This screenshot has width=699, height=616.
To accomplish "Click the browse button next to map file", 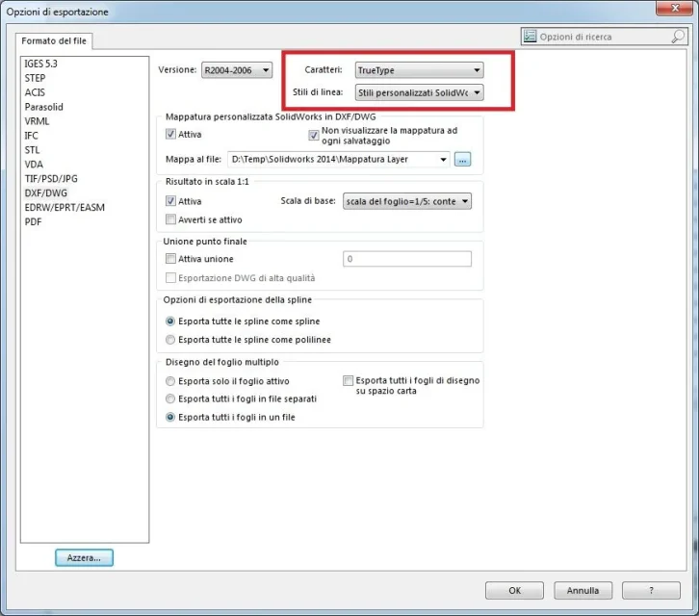I will [x=462, y=159].
